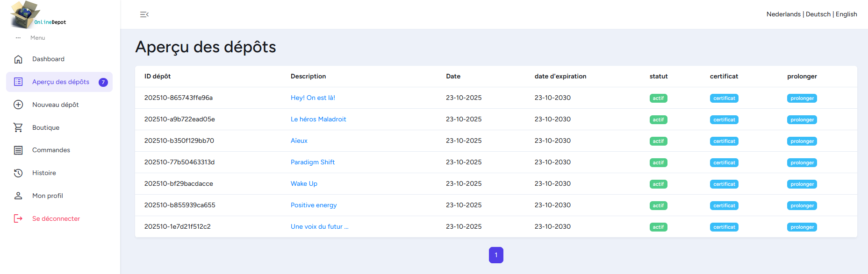868x274 pixels.
Task: Click the three-dots Menu header icon
Action: 18,38
